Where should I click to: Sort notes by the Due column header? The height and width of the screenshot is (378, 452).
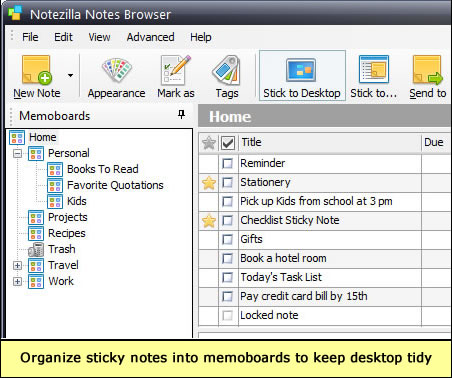tap(437, 143)
